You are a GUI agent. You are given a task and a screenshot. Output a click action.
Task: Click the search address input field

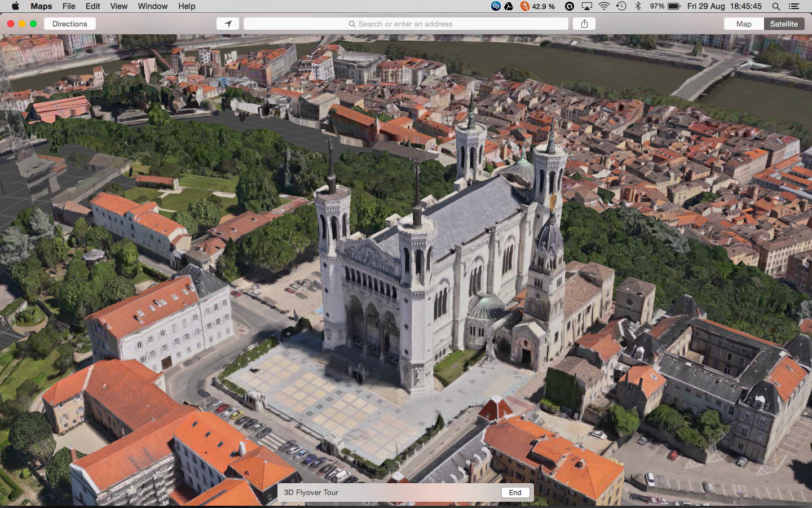pos(405,24)
